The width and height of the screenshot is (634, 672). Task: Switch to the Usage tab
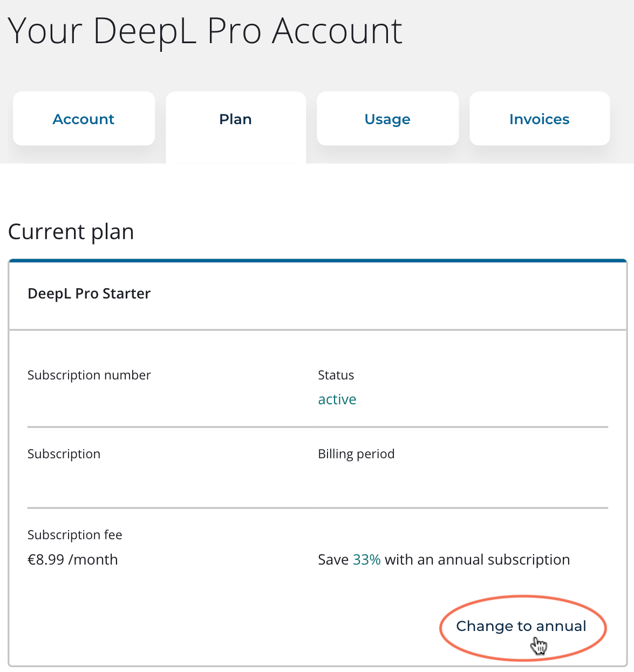point(387,119)
